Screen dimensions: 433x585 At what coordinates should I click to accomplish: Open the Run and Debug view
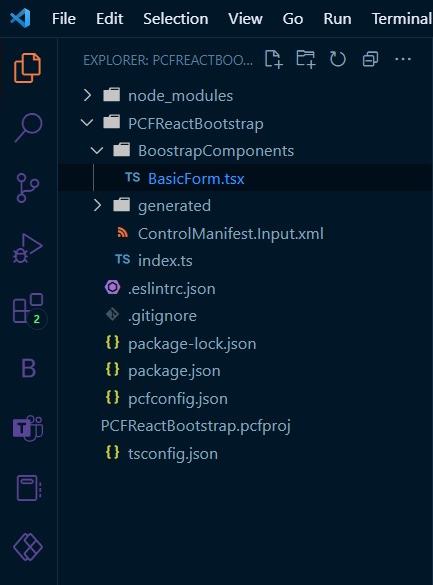28,248
